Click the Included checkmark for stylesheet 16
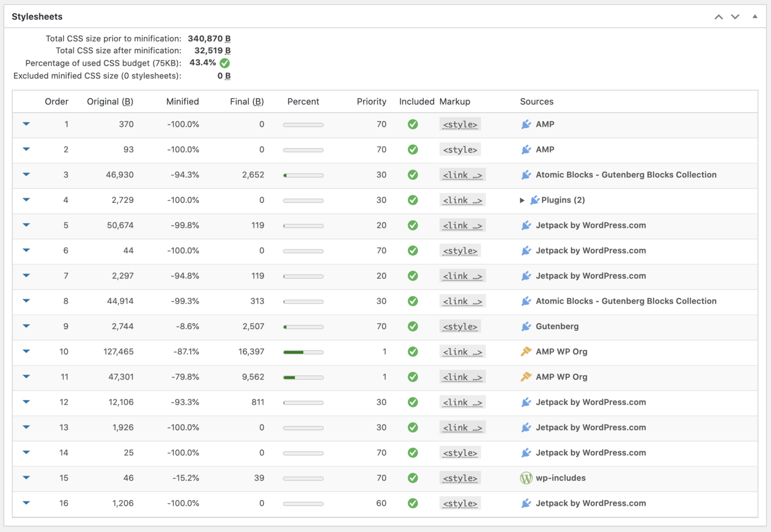 (x=413, y=503)
